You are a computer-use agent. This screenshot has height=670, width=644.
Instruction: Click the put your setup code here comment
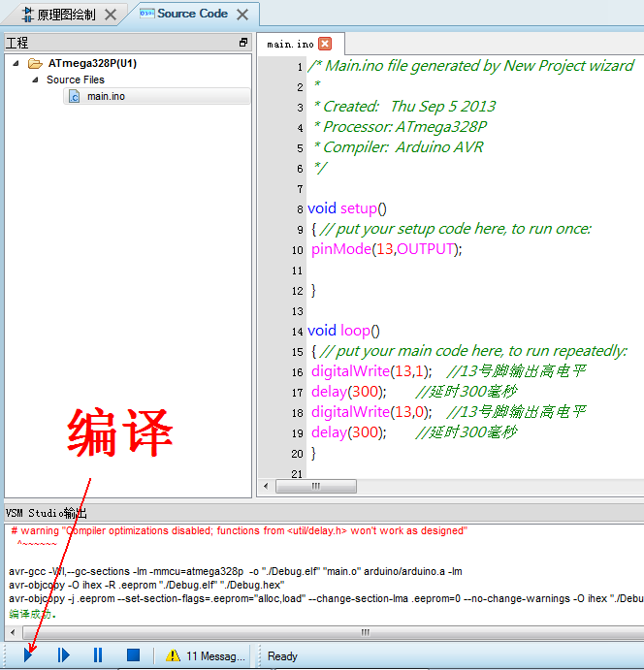(456, 229)
